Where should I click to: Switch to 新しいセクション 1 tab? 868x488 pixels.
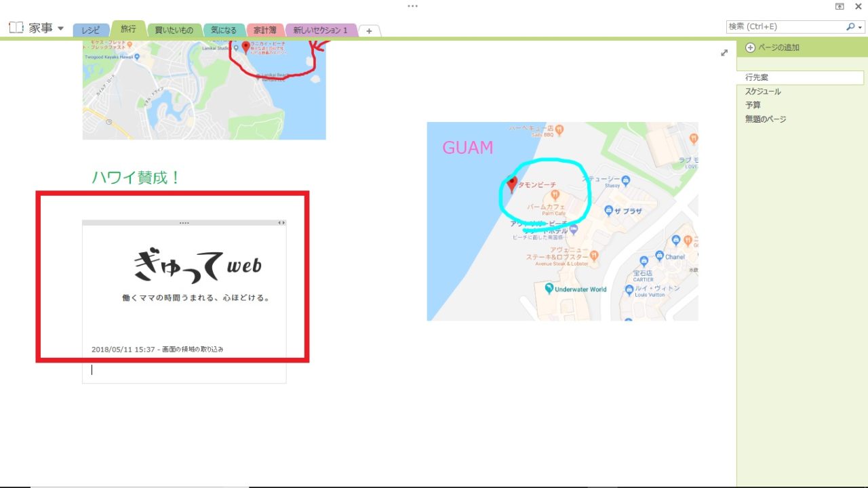tap(321, 30)
